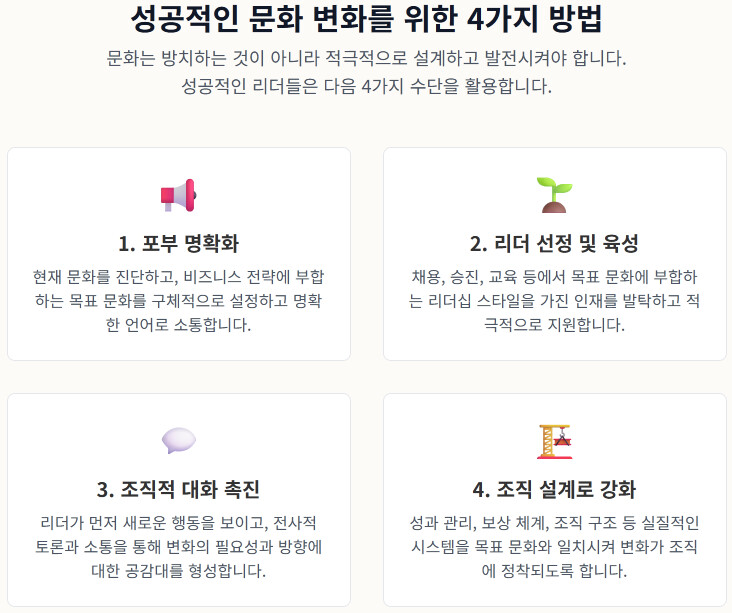Click the '4. 조직 설계로 강화' heading

pos(554,490)
